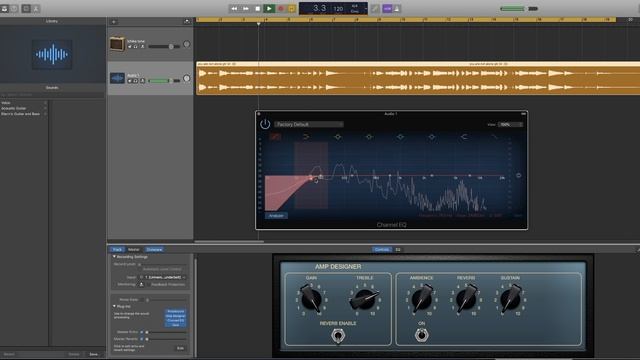Toggle the Smart Controls toolbar button
Screen dimensions: 640x360
26,9
